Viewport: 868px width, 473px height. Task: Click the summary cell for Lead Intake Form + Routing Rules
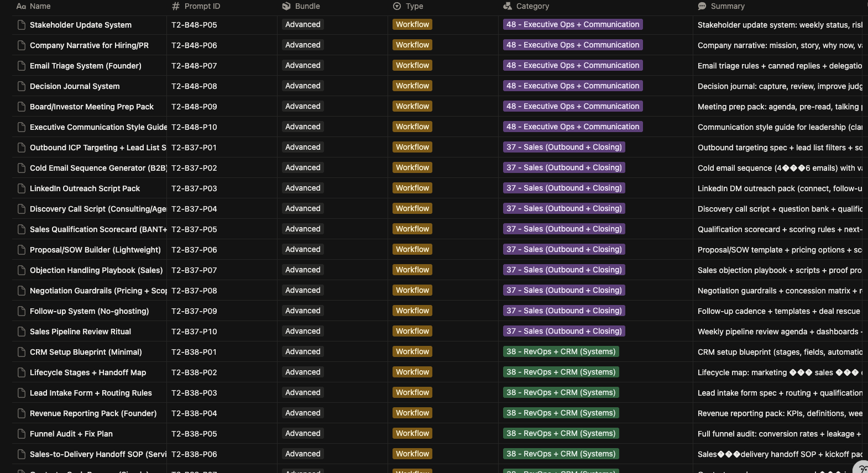774,393
